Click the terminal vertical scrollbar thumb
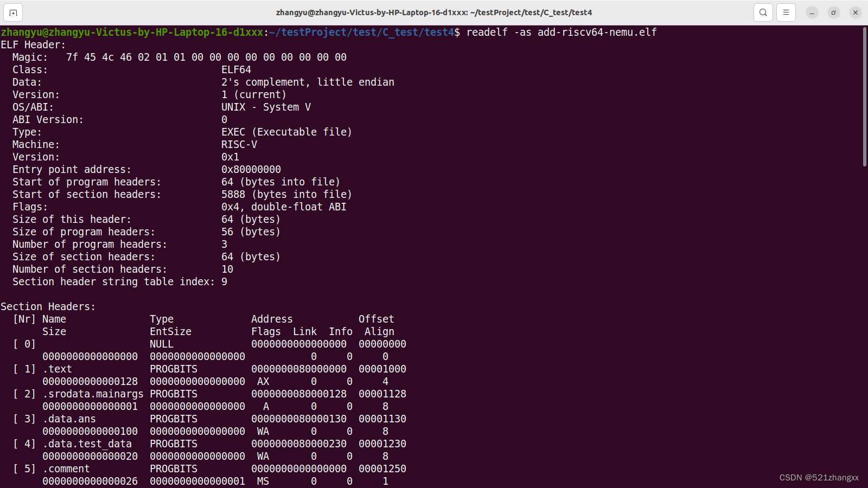 click(x=864, y=97)
